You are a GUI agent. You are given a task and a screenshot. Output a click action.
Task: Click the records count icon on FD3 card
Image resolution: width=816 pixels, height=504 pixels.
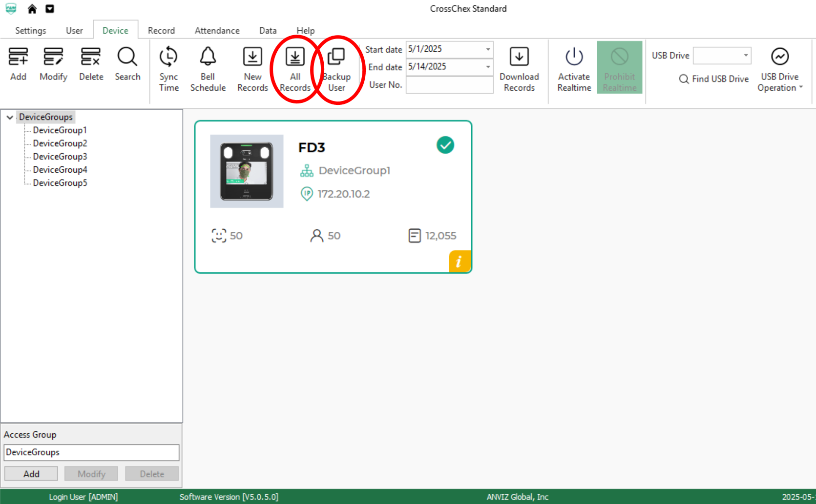(415, 236)
